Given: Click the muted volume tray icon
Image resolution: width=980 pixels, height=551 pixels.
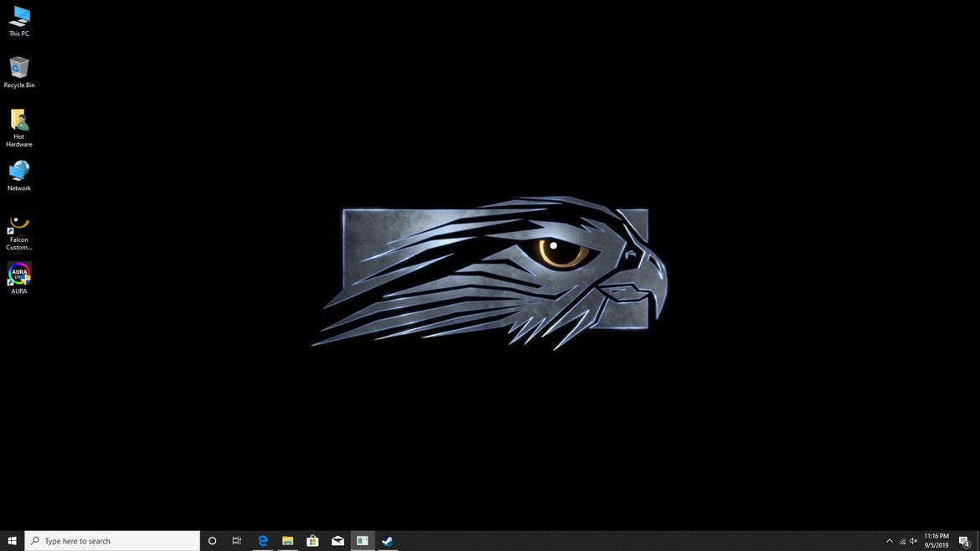Looking at the screenshot, I should 914,541.
